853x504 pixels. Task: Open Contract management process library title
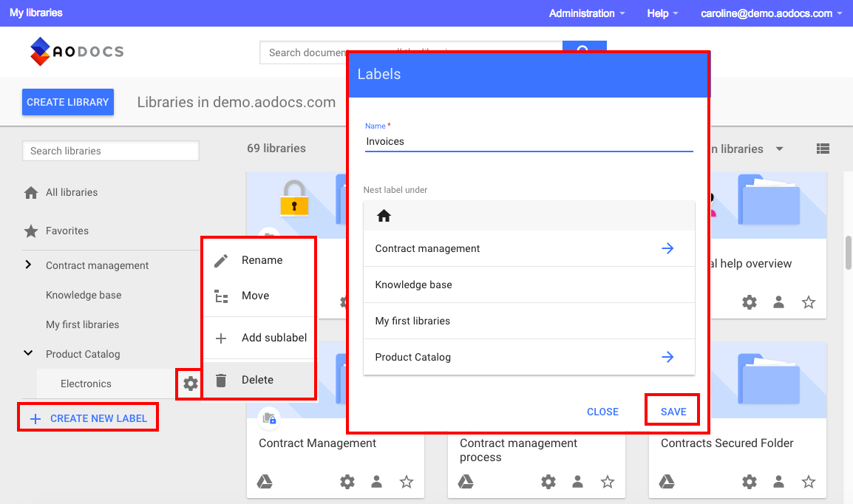coord(518,450)
